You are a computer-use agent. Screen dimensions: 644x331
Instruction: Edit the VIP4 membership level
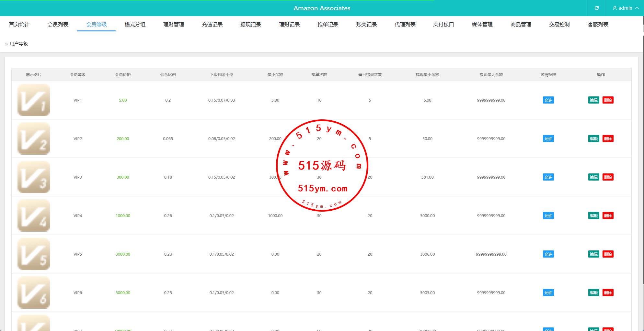593,216
